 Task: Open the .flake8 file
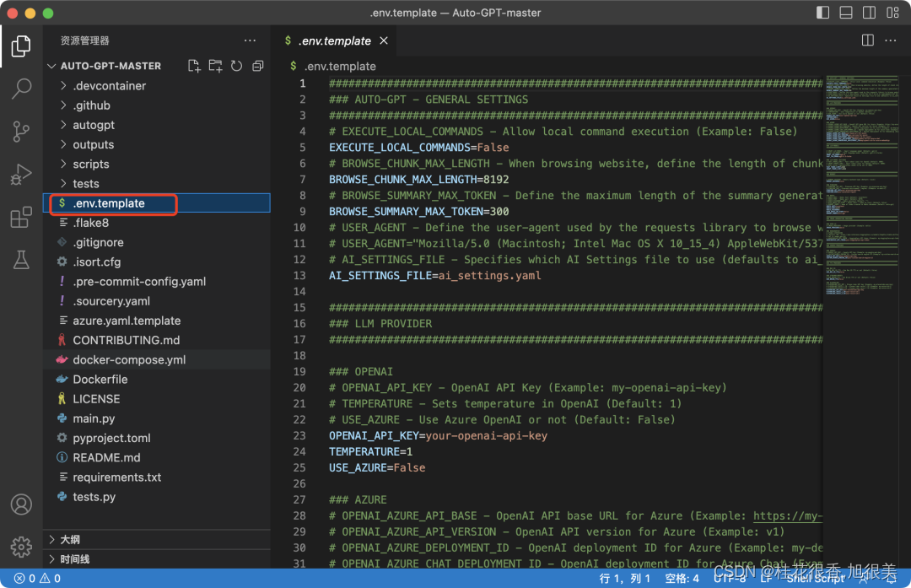point(157,223)
